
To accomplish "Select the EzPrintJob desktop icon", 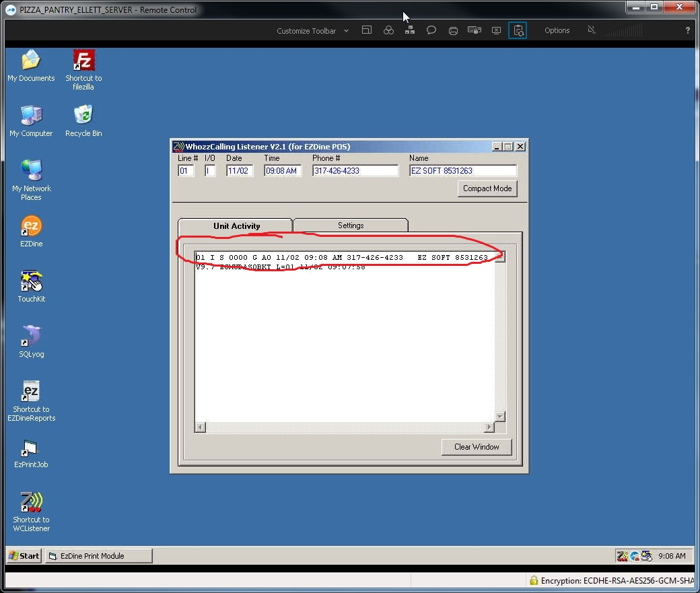I will (x=31, y=453).
